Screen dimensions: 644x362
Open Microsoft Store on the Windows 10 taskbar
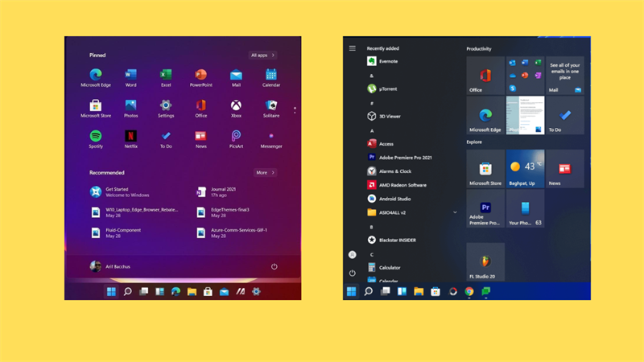pyautogui.click(x=436, y=291)
